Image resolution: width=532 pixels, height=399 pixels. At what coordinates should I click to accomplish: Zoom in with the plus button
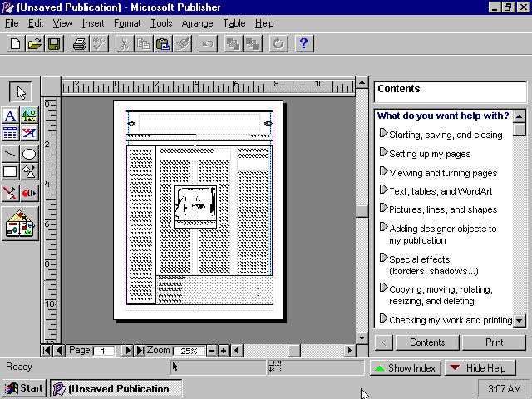pyautogui.click(x=224, y=351)
